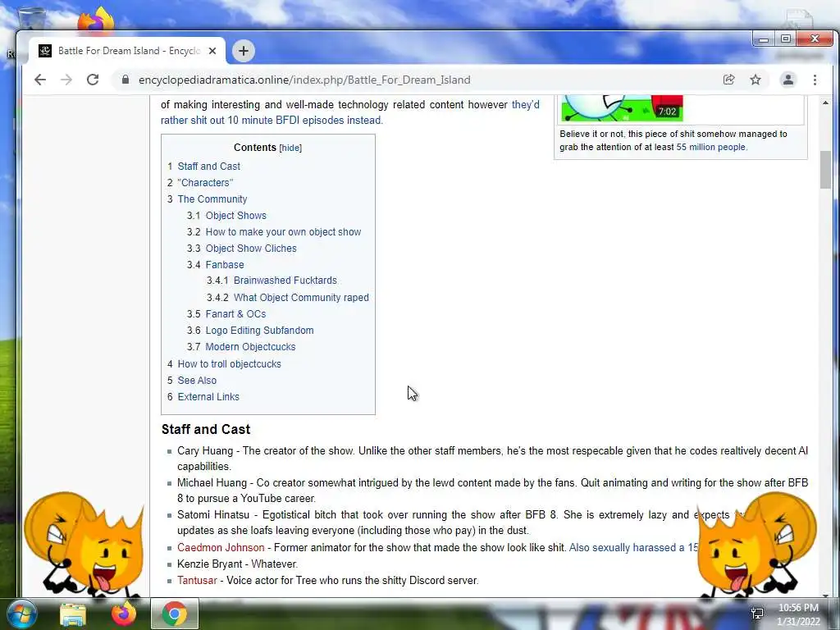Launch Firefox from the taskbar

pyautogui.click(x=123, y=614)
